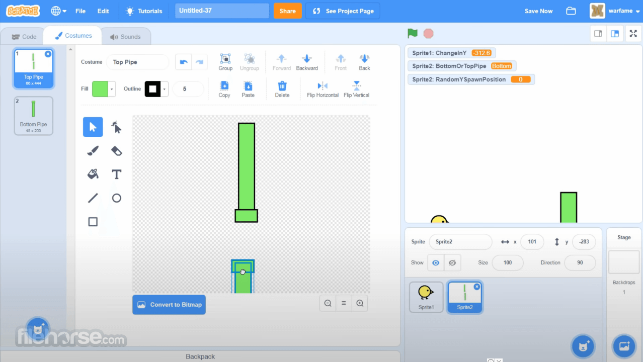Select the arrow Select tool
The width and height of the screenshot is (644, 362).
point(93,127)
